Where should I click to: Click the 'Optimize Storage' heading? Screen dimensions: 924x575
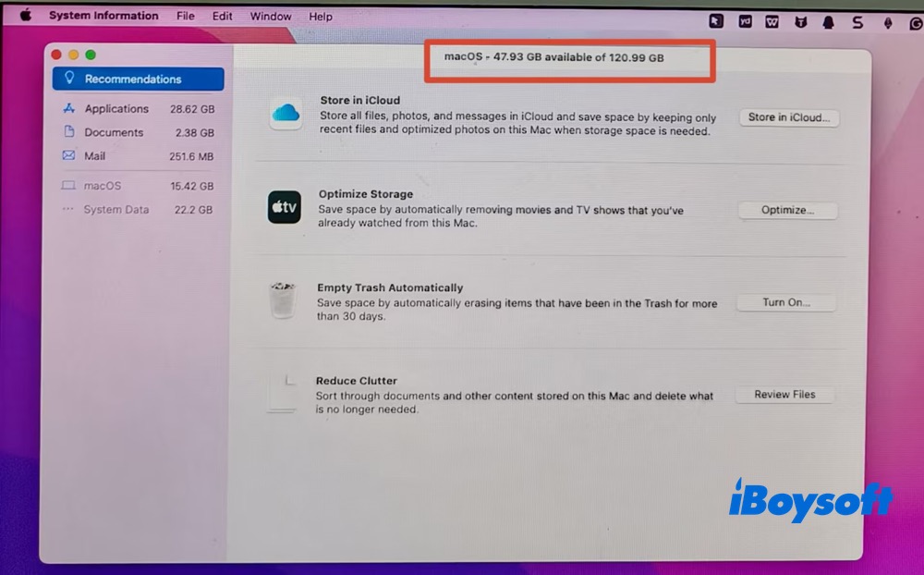tap(366, 194)
